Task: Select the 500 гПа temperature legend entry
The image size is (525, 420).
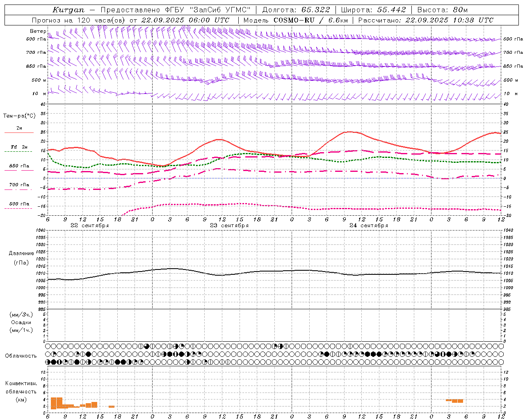Action: pyautogui.click(x=19, y=203)
